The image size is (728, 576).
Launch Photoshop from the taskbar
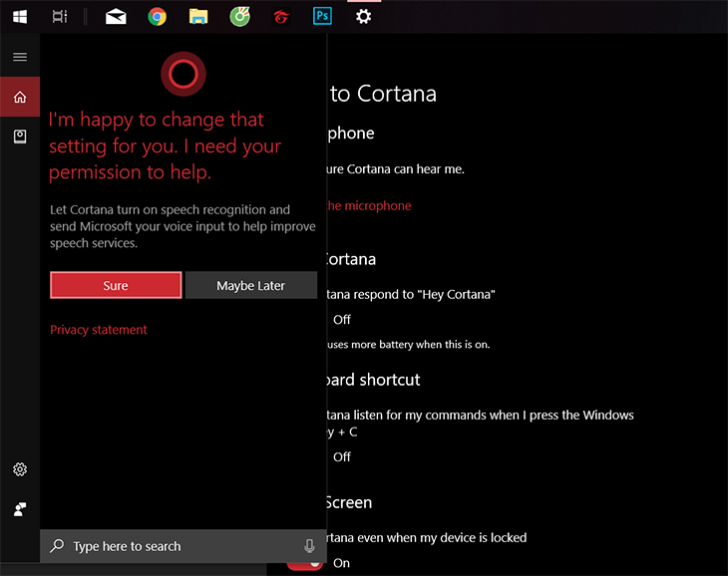[322, 16]
